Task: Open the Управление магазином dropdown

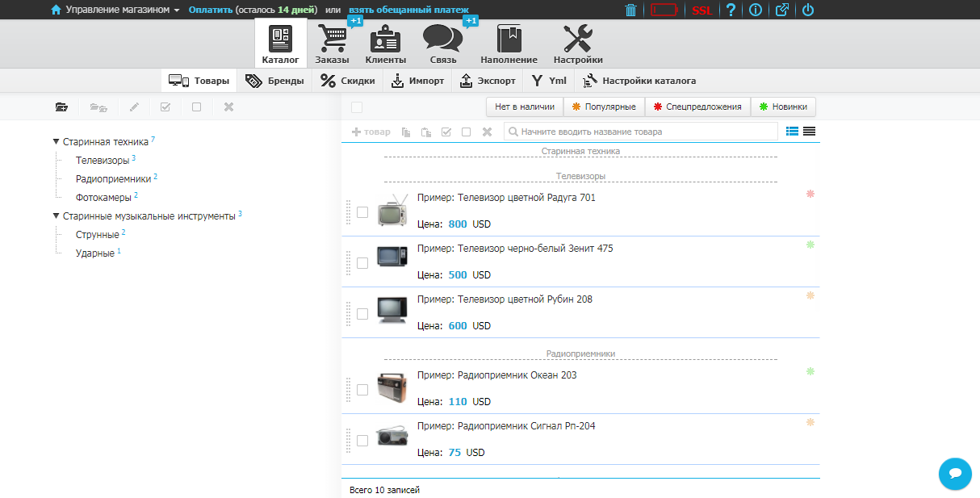Action: pos(122,10)
